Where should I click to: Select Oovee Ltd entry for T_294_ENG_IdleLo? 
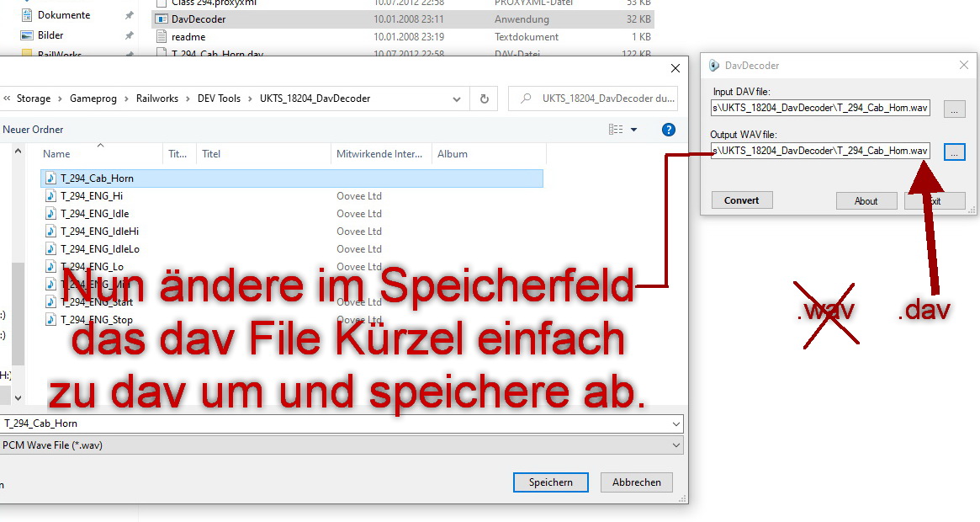tap(358, 248)
